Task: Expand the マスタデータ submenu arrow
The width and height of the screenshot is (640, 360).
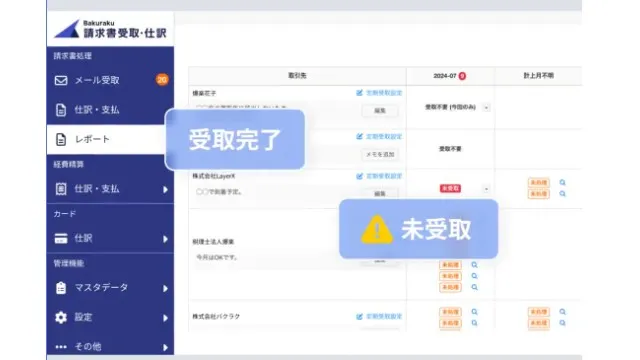Action: pos(165,289)
